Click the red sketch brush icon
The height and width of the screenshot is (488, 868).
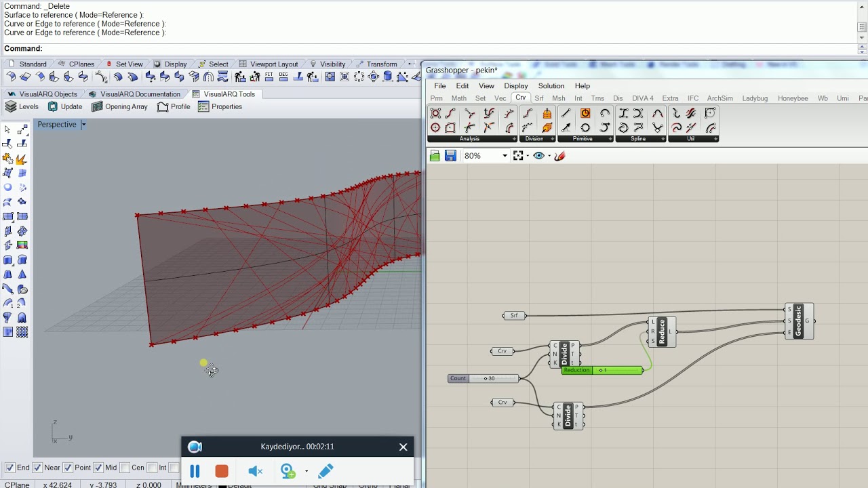pos(559,156)
